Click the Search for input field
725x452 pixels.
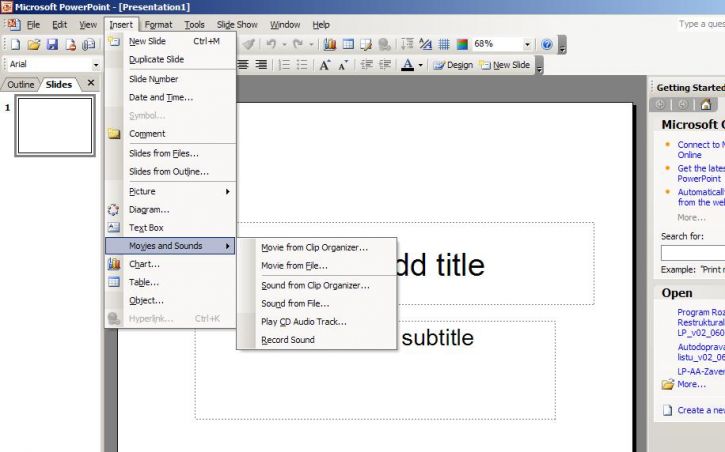pos(693,253)
